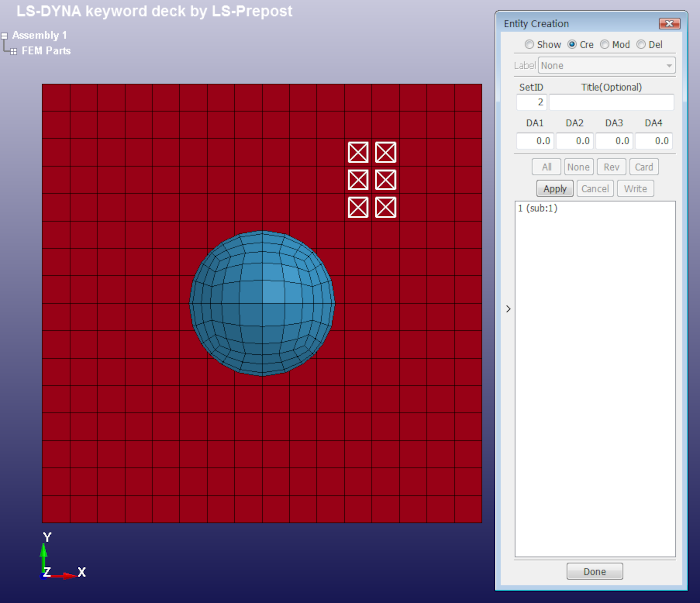This screenshot has width=700, height=603.
Task: Click the panel collapse arrow beside Entity Creation
Action: coord(508,309)
